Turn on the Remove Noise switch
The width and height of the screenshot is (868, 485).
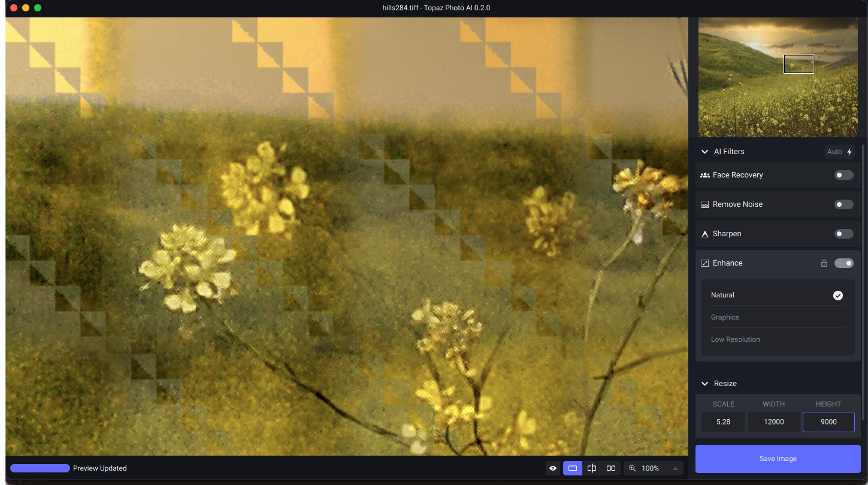843,204
